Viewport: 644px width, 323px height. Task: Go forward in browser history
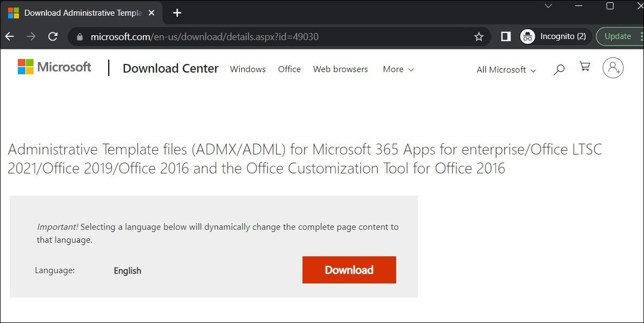[31, 37]
